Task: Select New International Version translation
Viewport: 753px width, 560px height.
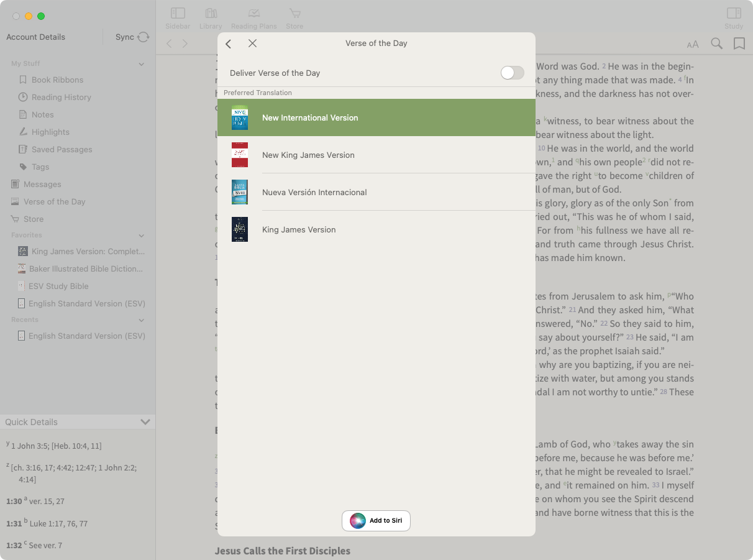Action: (376, 117)
